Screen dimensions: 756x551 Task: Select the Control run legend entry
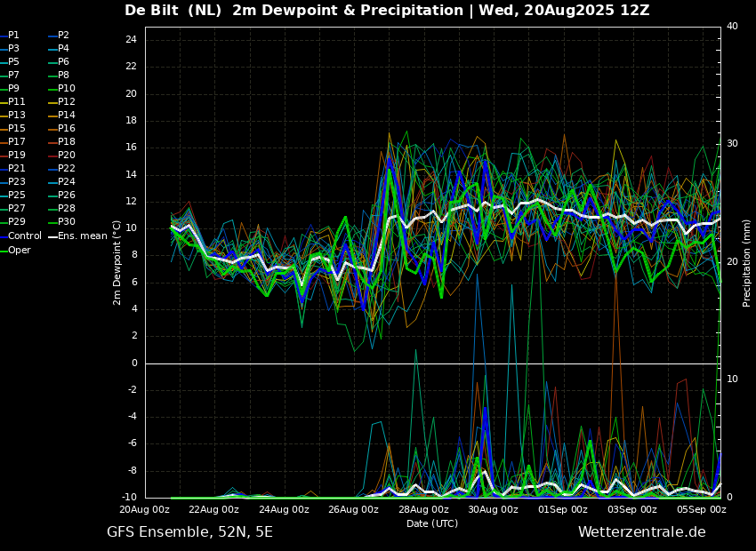click(x=24, y=236)
